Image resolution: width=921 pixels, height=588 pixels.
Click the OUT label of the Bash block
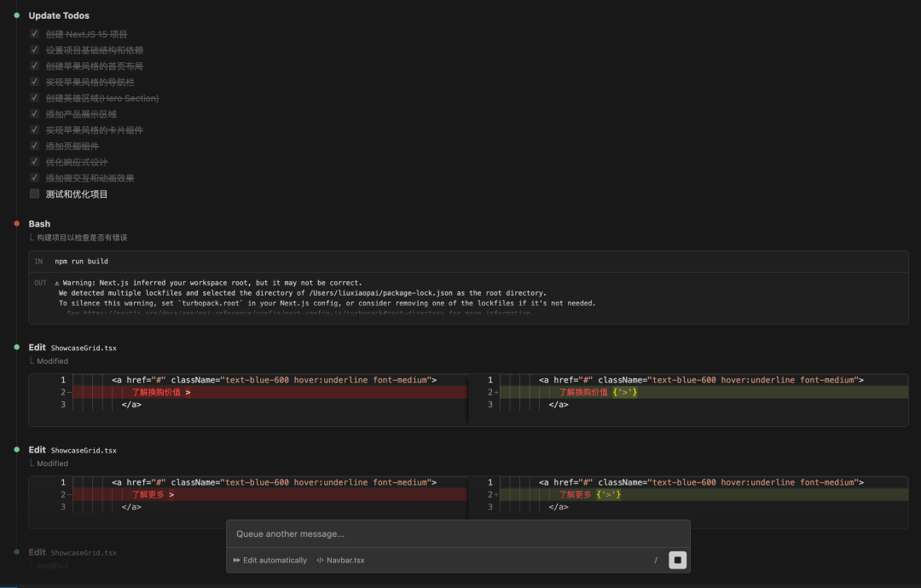click(40, 283)
